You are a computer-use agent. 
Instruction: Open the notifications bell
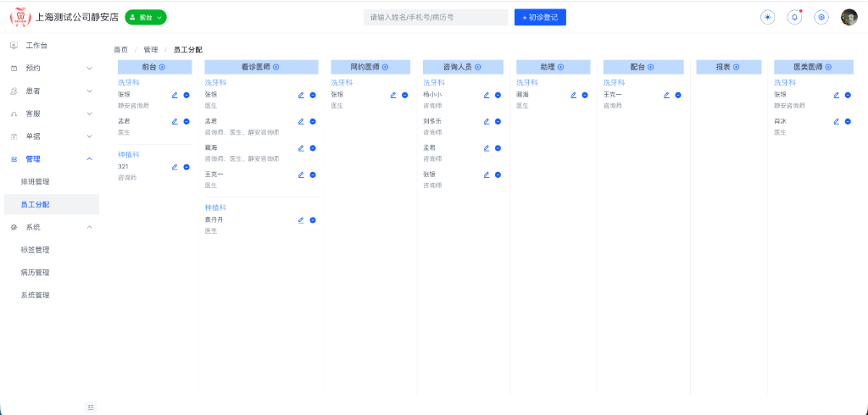click(x=795, y=17)
